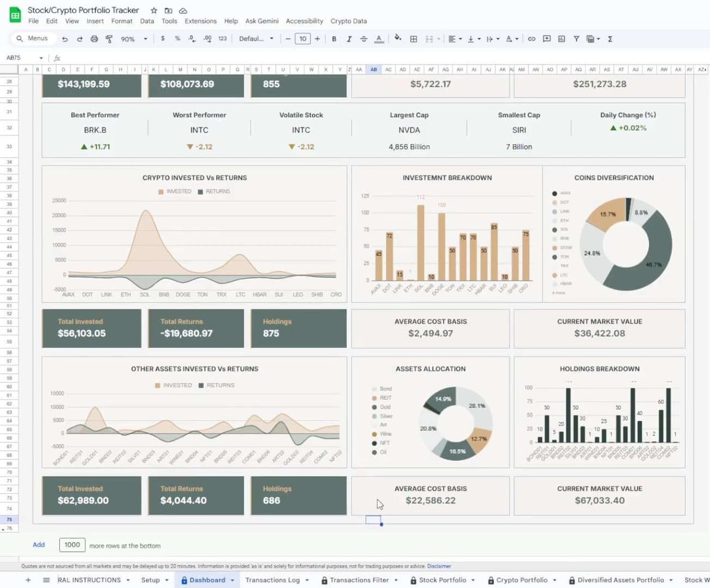Toggle bold formatting

(x=334, y=39)
